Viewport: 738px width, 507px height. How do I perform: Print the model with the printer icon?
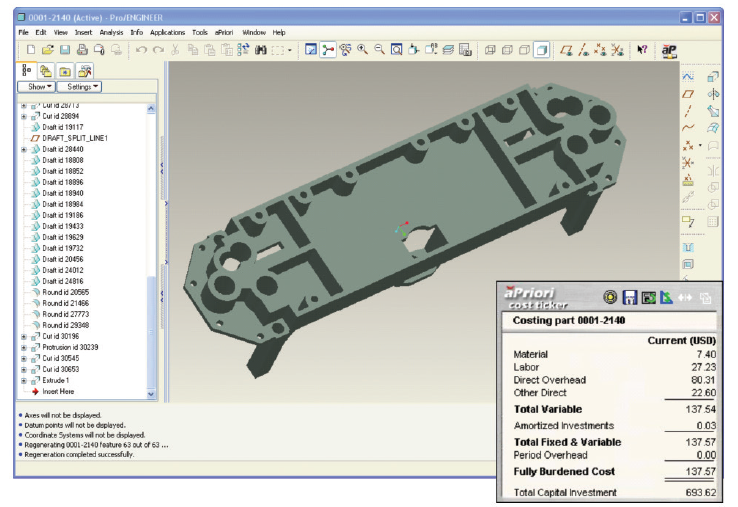pyautogui.click(x=82, y=49)
